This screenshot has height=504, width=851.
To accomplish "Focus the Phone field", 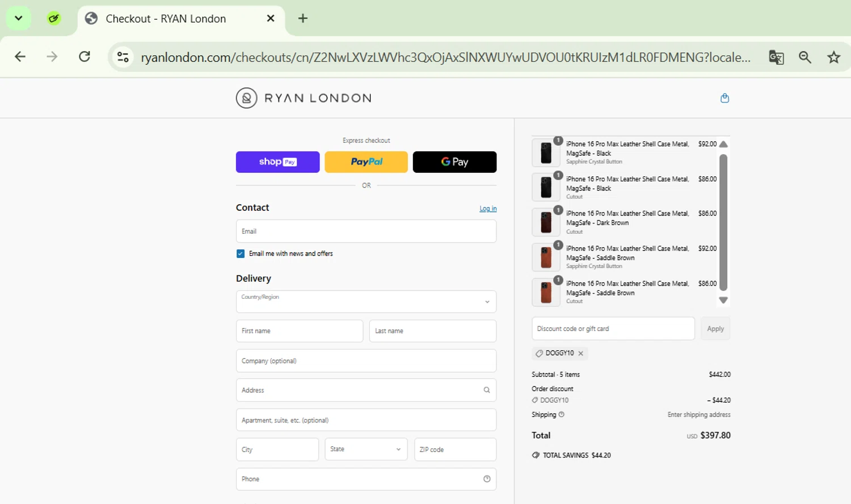I will click(366, 479).
